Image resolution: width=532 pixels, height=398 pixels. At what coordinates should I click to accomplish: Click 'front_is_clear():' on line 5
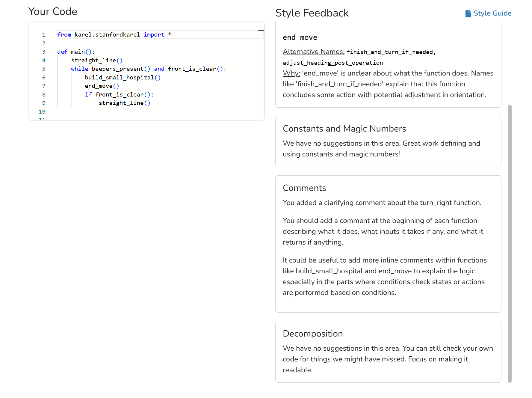(197, 69)
